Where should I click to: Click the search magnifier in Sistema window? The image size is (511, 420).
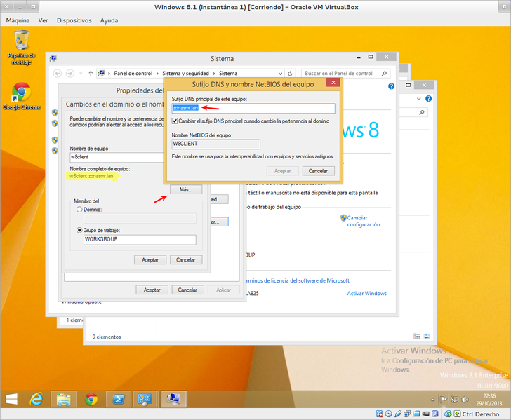(x=384, y=74)
